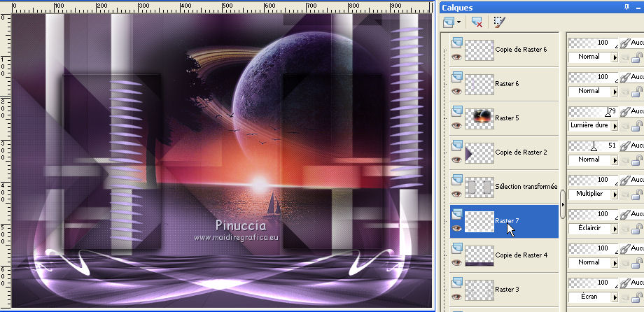644x312 pixels.
Task: Click the raster layer type icon of Raster 5
Action: (x=456, y=111)
